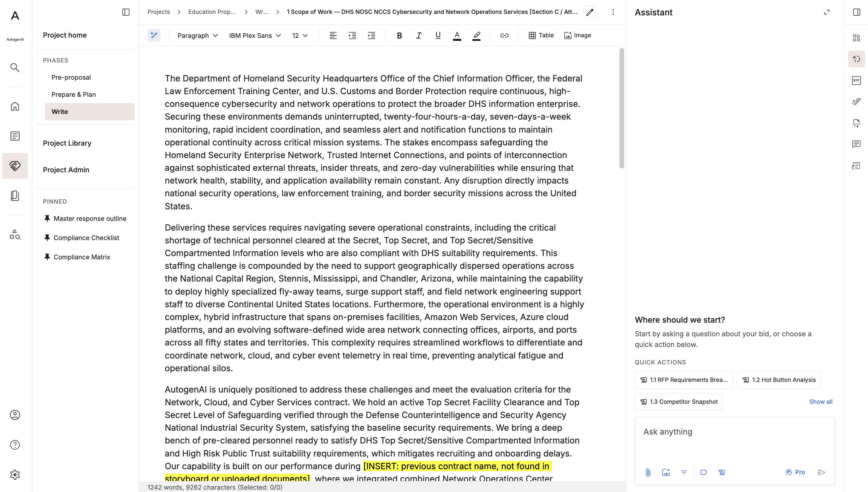Open Project Admin
This screenshot has width=868, height=492.
pyautogui.click(x=66, y=170)
